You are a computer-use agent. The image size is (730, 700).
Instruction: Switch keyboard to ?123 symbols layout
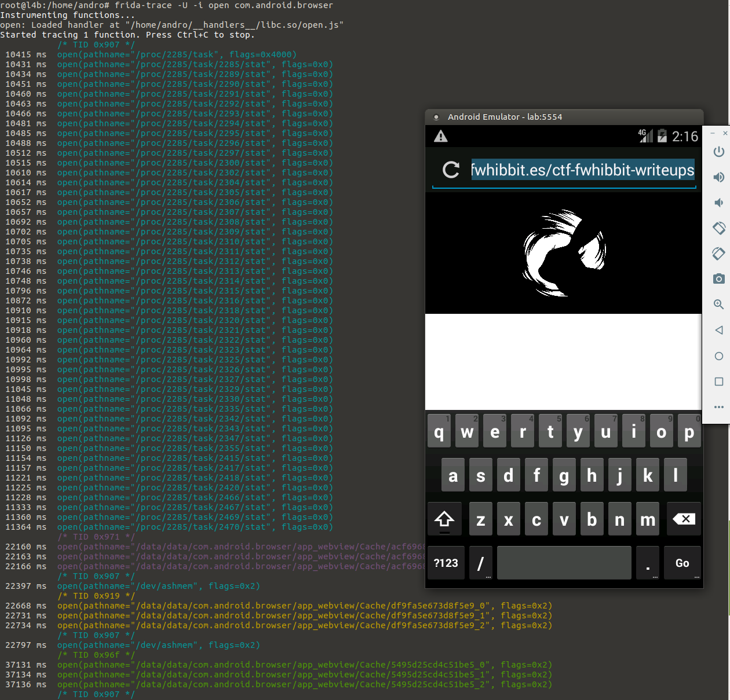click(446, 563)
